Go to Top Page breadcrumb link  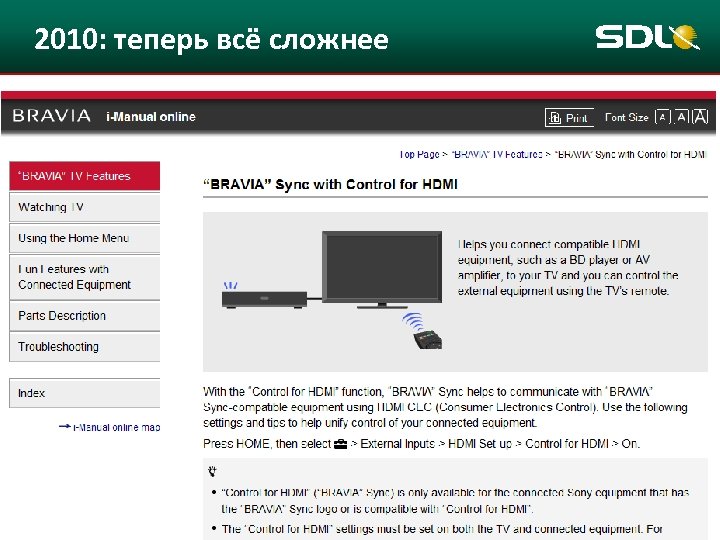419,154
